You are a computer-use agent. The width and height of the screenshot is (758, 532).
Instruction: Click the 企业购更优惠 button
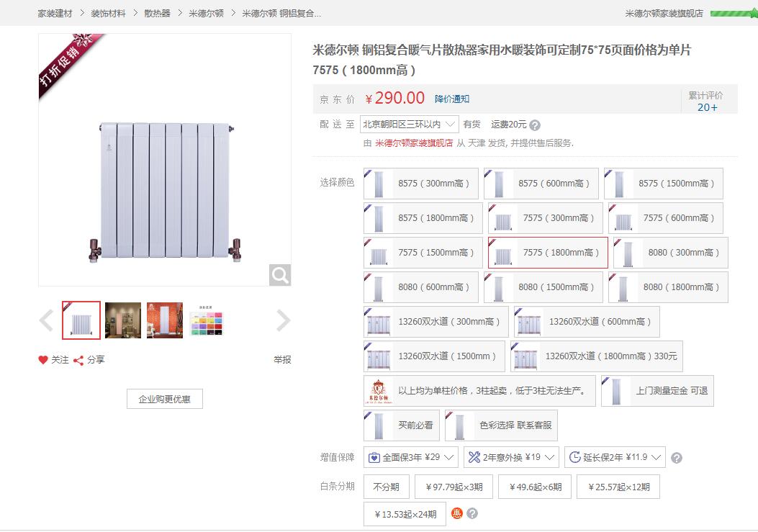coord(165,399)
